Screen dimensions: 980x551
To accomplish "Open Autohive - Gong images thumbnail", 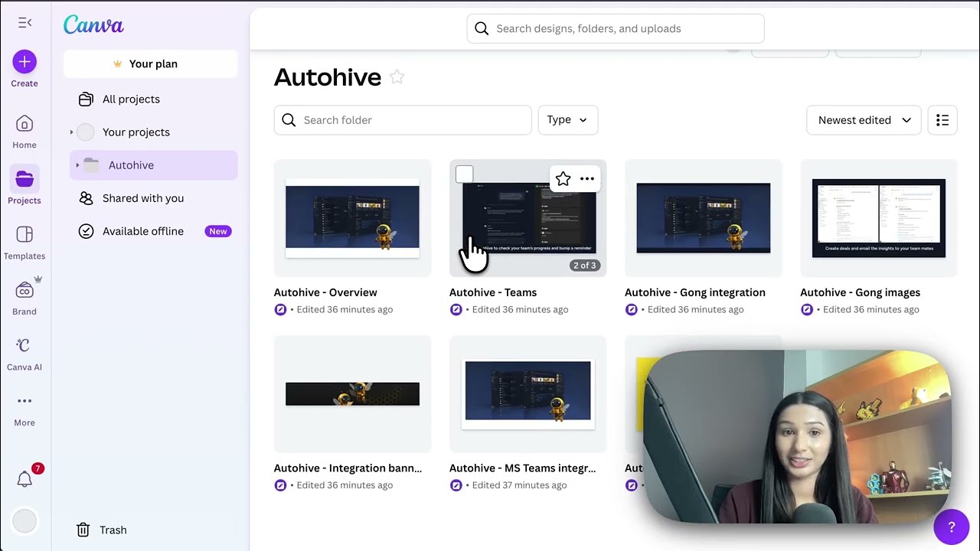I will [878, 218].
